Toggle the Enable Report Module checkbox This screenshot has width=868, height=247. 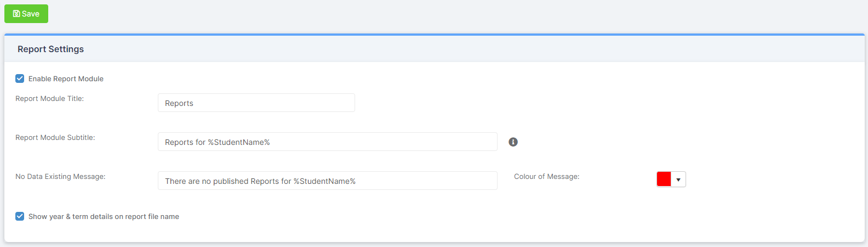20,78
